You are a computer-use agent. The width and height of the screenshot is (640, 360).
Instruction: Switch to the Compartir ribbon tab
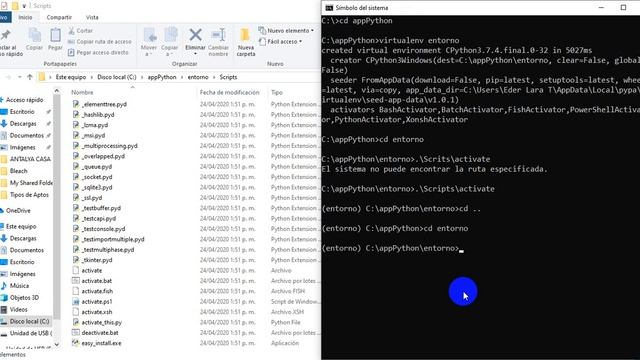[x=59, y=17]
